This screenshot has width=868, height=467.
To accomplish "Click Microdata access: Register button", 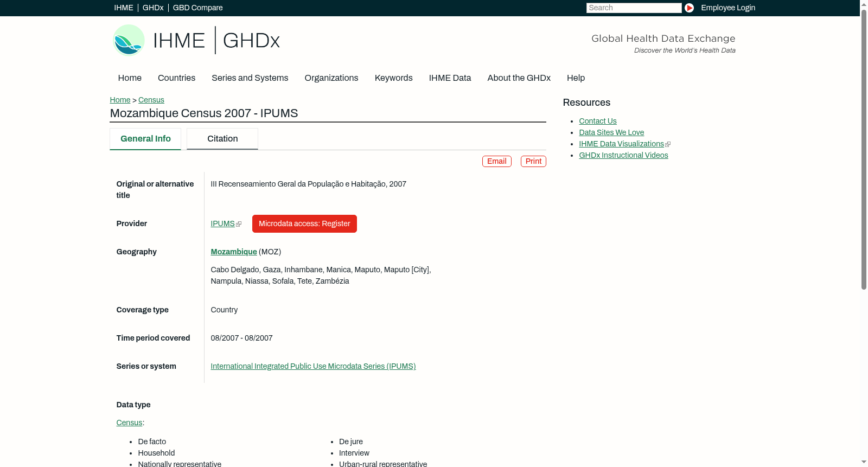I will tap(304, 223).
